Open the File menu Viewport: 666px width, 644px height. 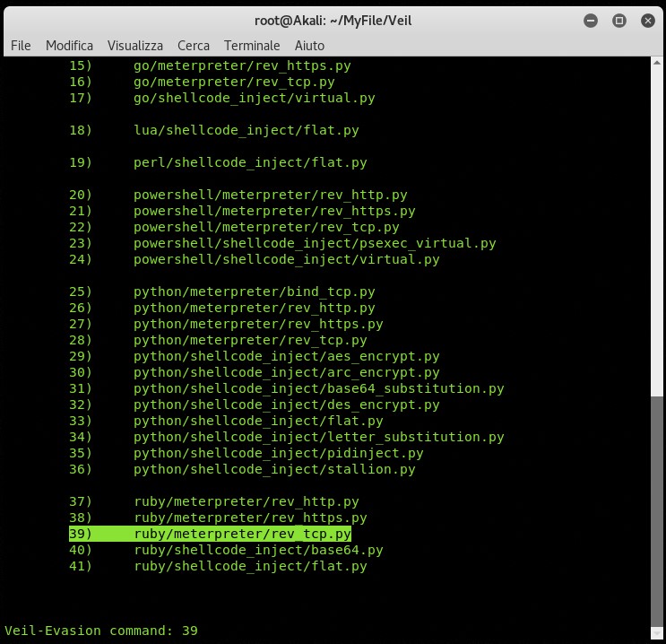coord(21,46)
